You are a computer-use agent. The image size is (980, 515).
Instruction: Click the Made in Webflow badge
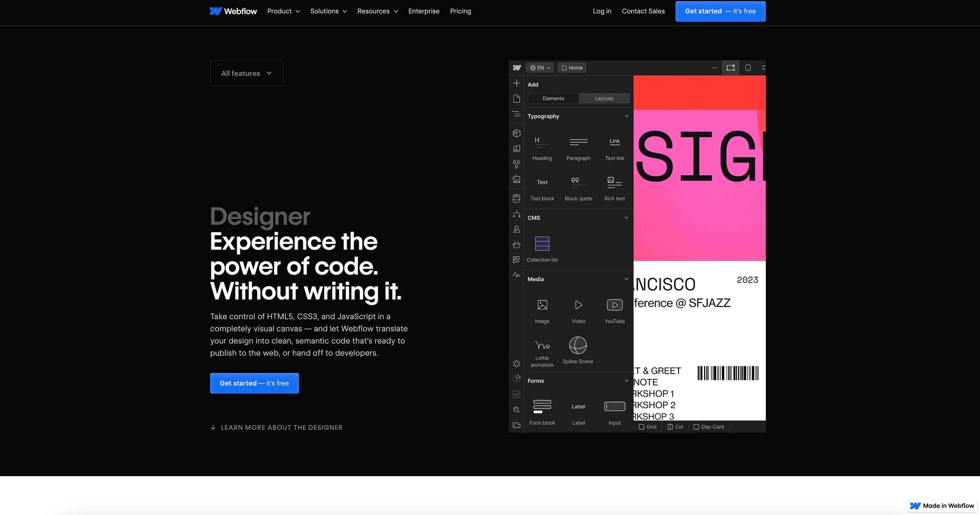pos(942,506)
